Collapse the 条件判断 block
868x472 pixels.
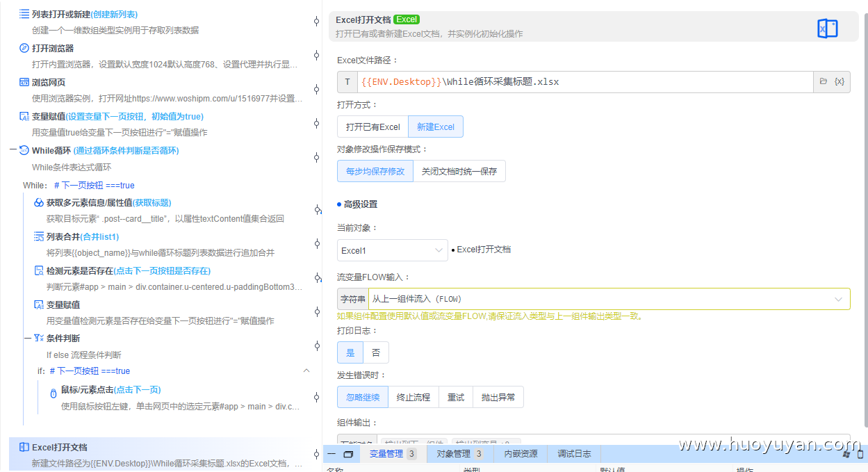(28, 338)
